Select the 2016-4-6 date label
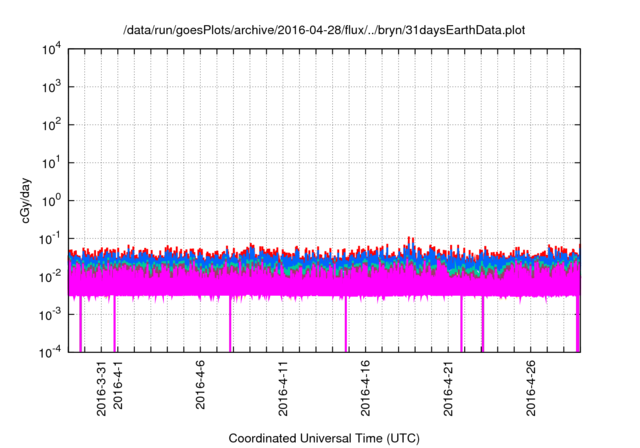This screenshot has height=448, width=640. point(200,385)
